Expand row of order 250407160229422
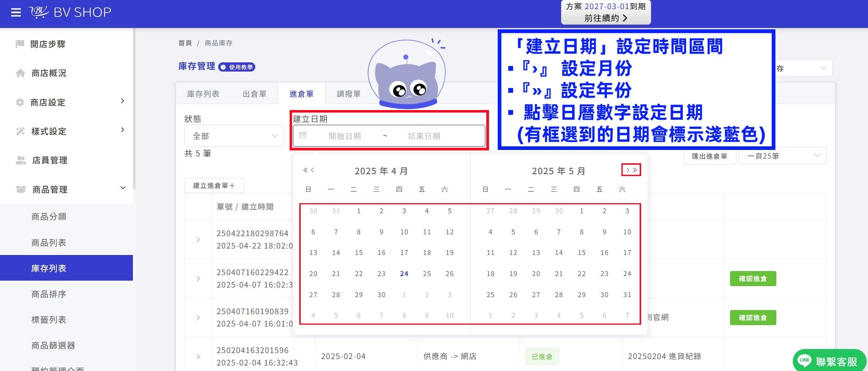This screenshot has height=371, width=868. [198, 279]
